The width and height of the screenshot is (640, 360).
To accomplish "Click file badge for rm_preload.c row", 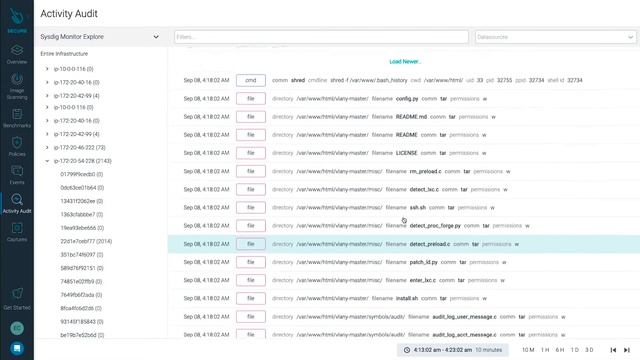I will click(x=251, y=171).
